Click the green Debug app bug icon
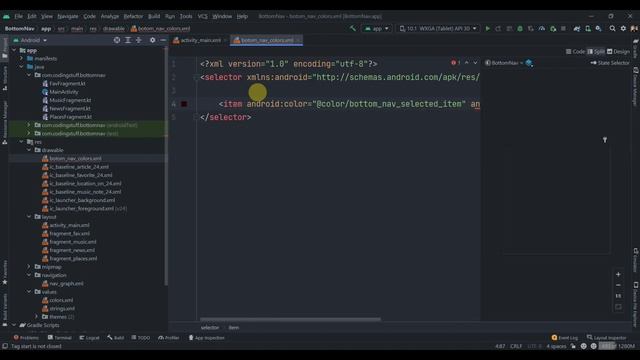Image resolution: width=640 pixels, height=360 pixels. point(520,29)
